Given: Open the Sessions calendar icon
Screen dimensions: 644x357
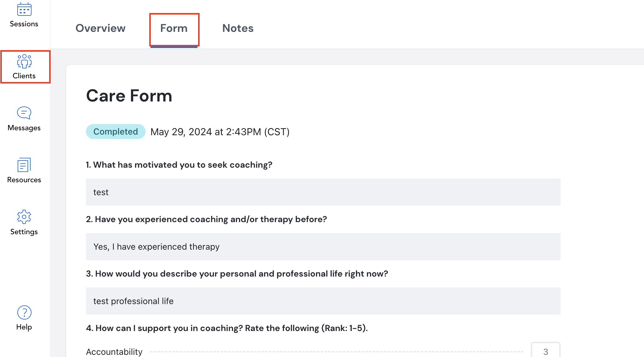Looking at the screenshot, I should pos(24,10).
